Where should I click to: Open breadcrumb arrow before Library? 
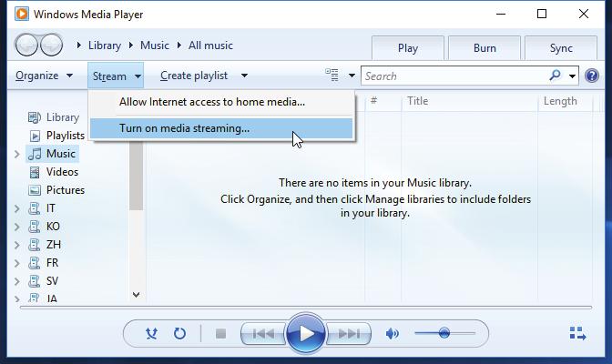coord(79,45)
